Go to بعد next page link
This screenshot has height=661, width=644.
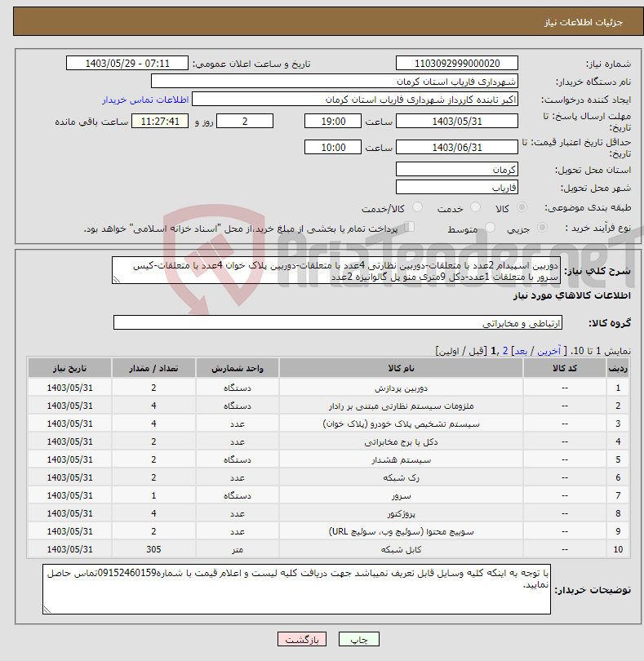(x=521, y=351)
